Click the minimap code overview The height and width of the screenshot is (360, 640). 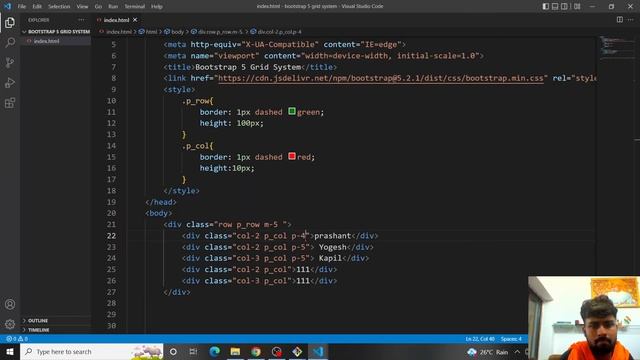[614, 47]
